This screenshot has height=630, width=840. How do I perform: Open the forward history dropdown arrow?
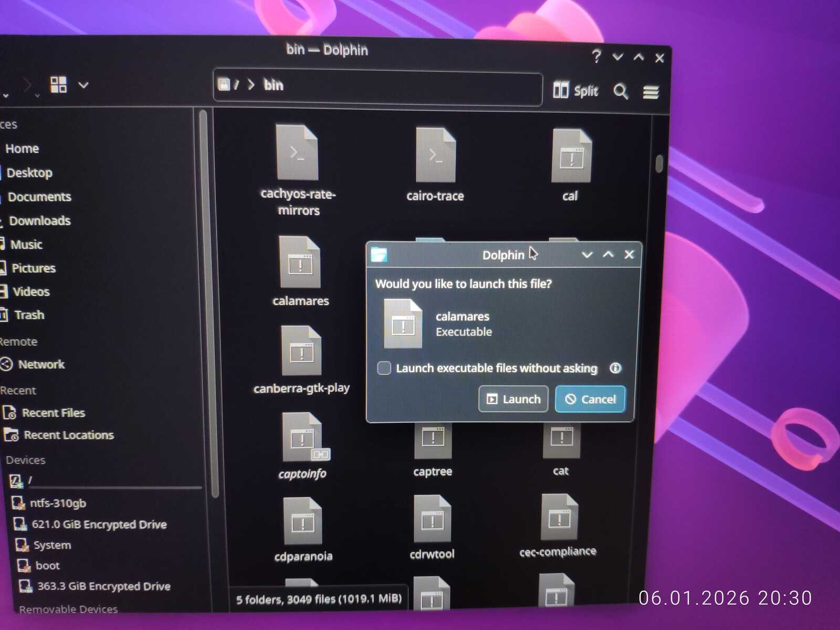(37, 95)
